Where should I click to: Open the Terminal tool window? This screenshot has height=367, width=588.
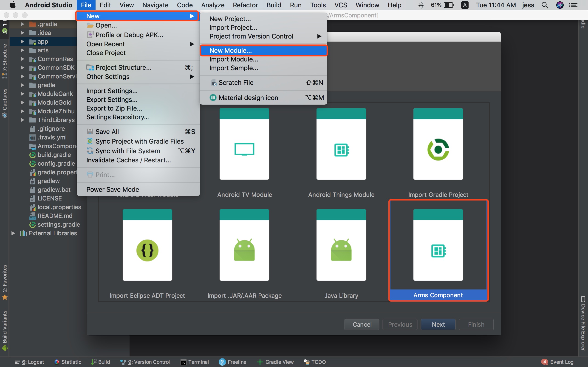pos(195,362)
